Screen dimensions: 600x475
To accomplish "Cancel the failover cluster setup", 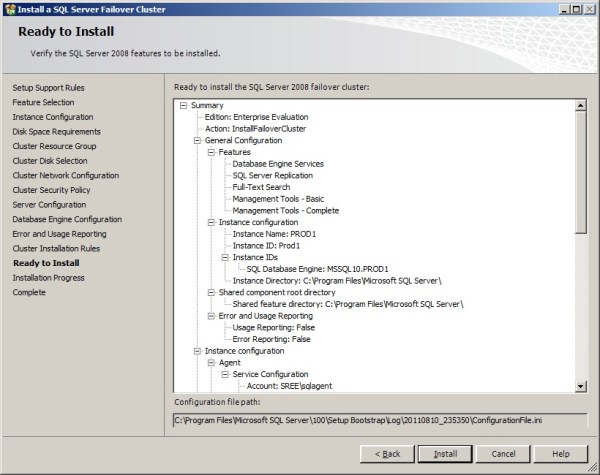I will pyautogui.click(x=503, y=453).
